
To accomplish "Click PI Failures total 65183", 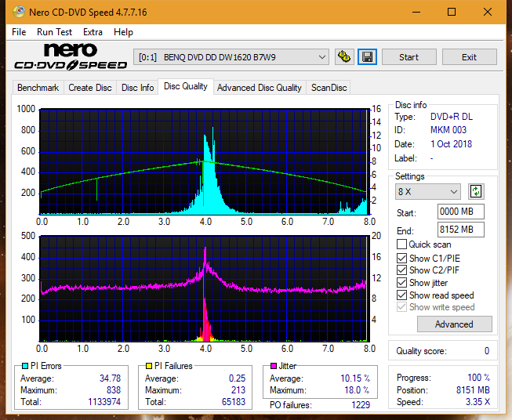I will click(234, 402).
